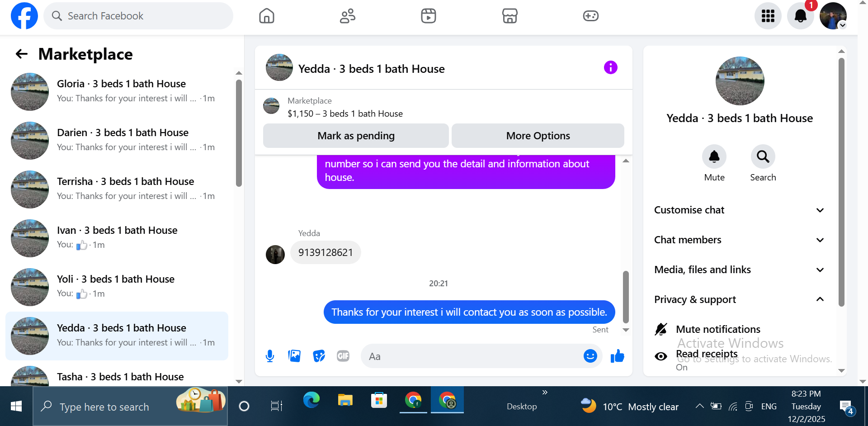Click the voice clip microphone icon
This screenshot has width=868, height=426.
point(270,356)
